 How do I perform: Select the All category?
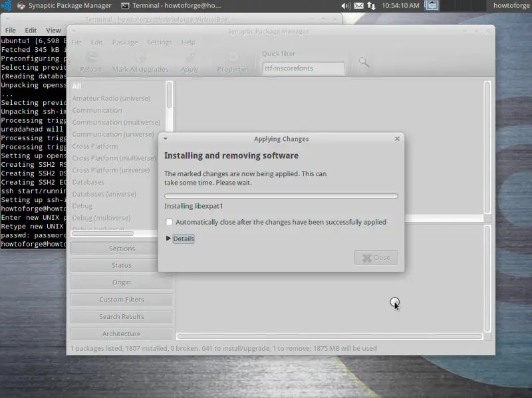[76, 86]
